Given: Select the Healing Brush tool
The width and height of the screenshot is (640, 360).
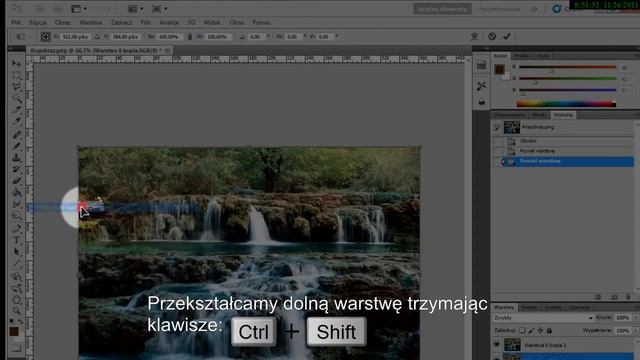Looking at the screenshot, I should tap(16, 134).
